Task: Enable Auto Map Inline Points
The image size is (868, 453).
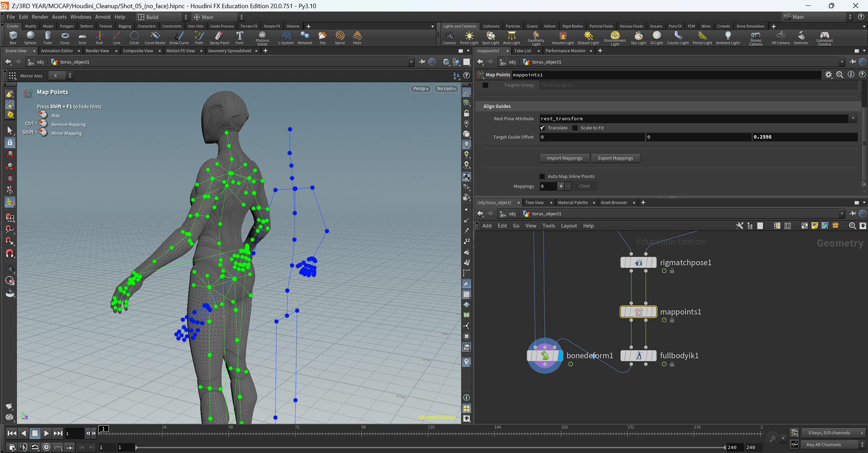Action: click(542, 176)
